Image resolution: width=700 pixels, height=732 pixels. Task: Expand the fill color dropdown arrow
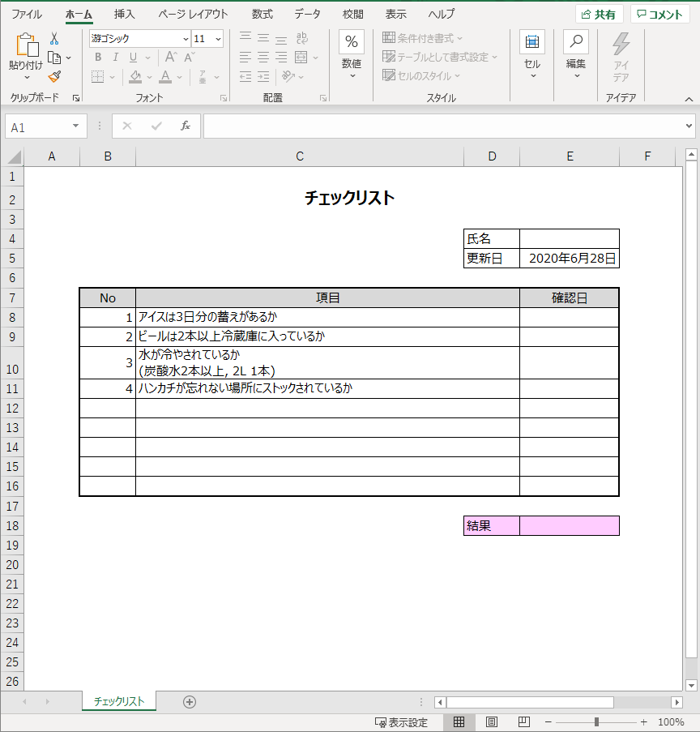point(147,78)
